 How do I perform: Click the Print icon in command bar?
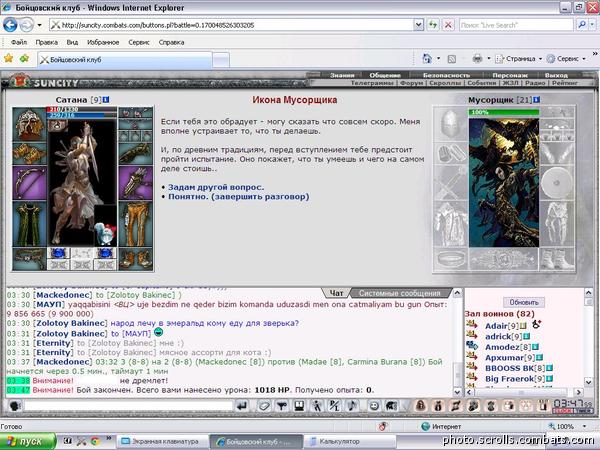point(477,59)
